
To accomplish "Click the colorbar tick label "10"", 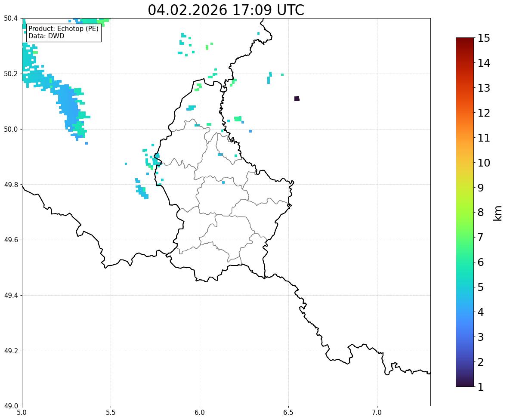I will [x=484, y=163].
